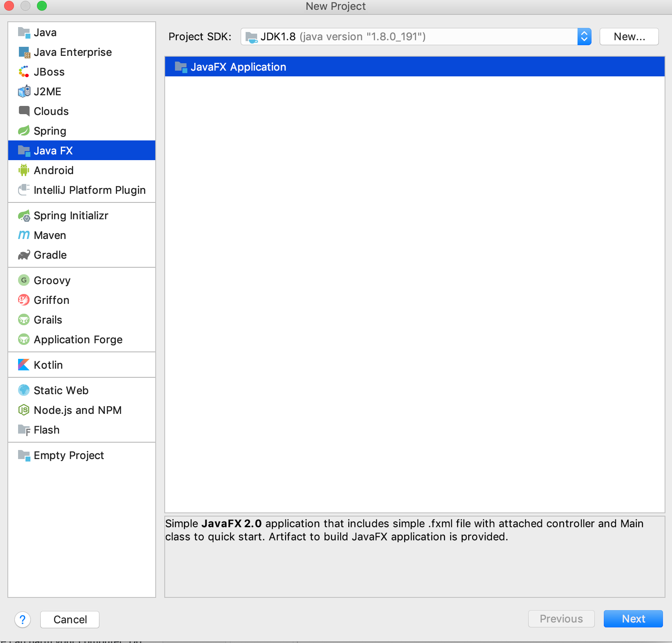The image size is (672, 643).
Task: Click the disabled Previous button
Action: 561,619
